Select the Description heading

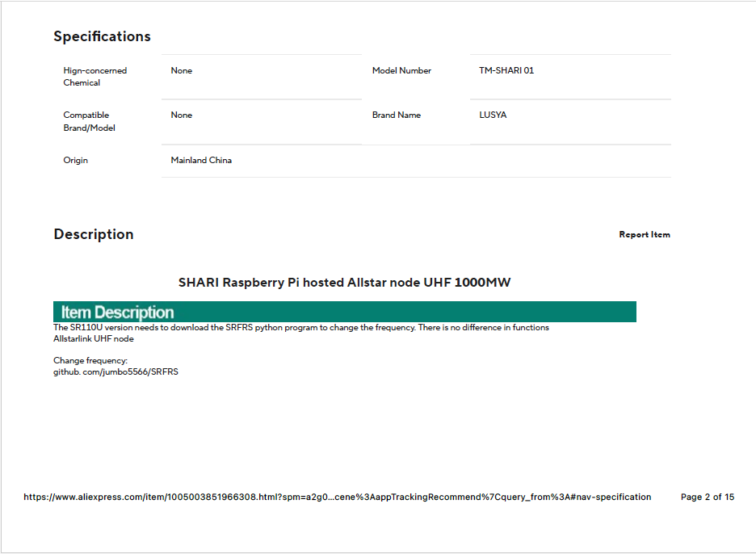click(x=93, y=234)
